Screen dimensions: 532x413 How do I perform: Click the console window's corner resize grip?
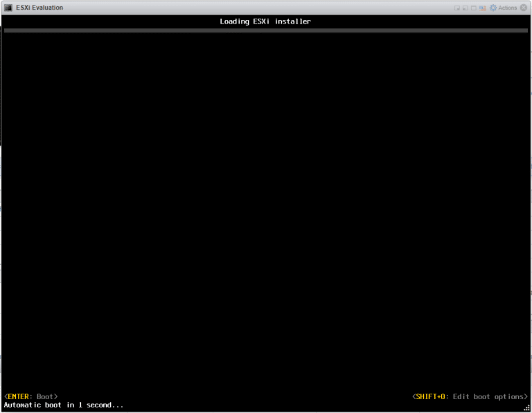527,408
